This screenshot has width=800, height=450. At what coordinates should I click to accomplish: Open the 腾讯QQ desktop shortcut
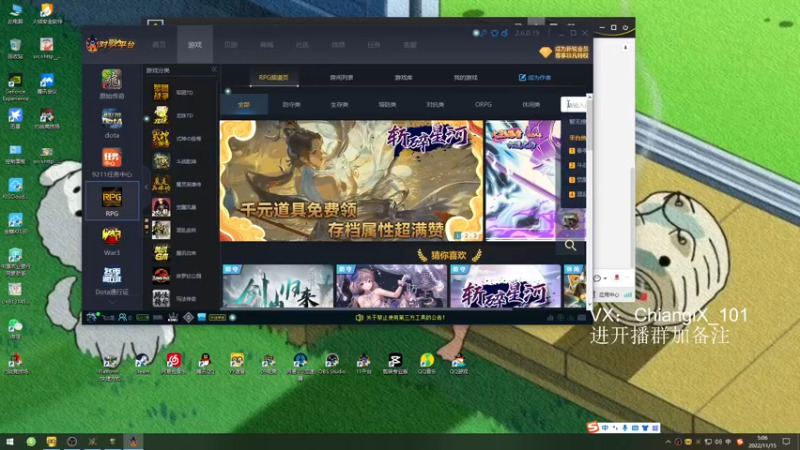coord(205,364)
